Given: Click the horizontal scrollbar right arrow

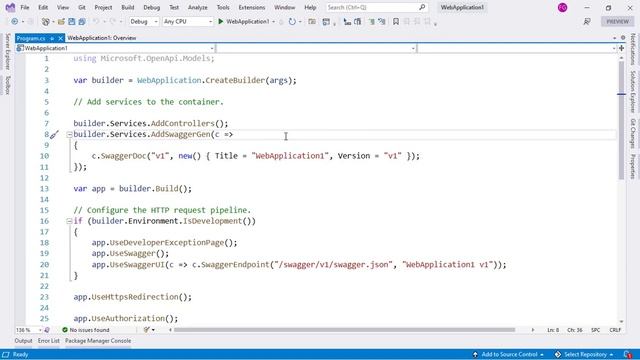Looking at the screenshot, I should [533, 330].
